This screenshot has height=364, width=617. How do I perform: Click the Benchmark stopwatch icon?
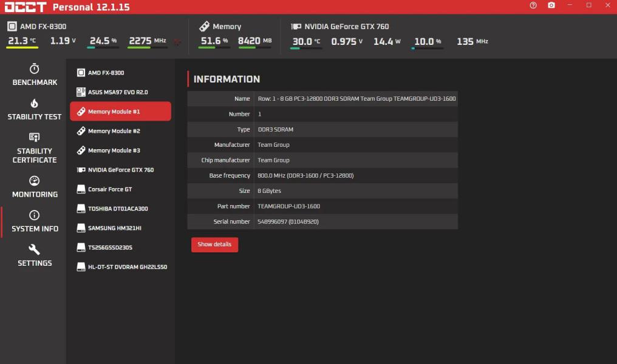point(34,69)
